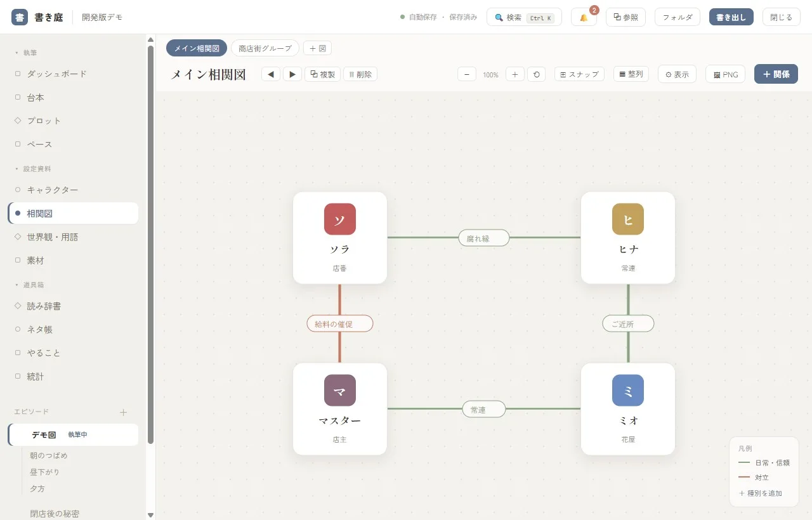812x520 pixels.
Task: Open キャラクター in sidebar
Action: point(73,190)
